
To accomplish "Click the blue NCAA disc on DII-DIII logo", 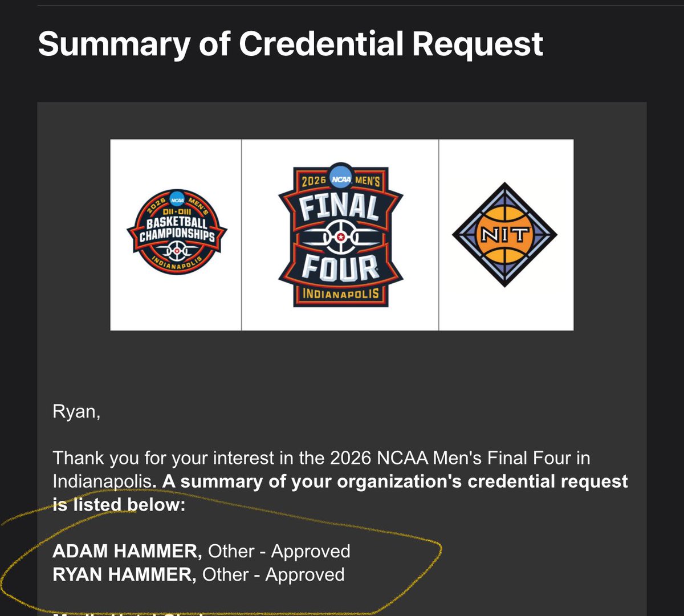I will pos(177,201).
